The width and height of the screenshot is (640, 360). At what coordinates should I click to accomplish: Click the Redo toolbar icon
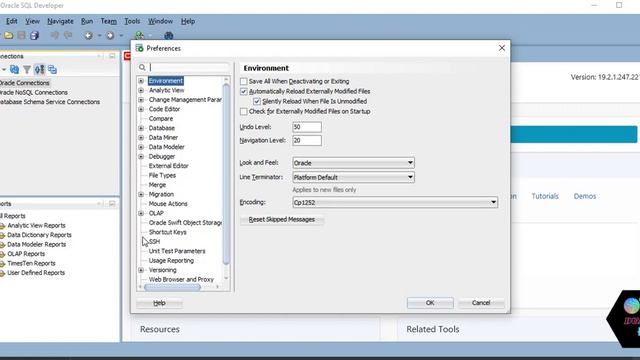(x=68, y=36)
